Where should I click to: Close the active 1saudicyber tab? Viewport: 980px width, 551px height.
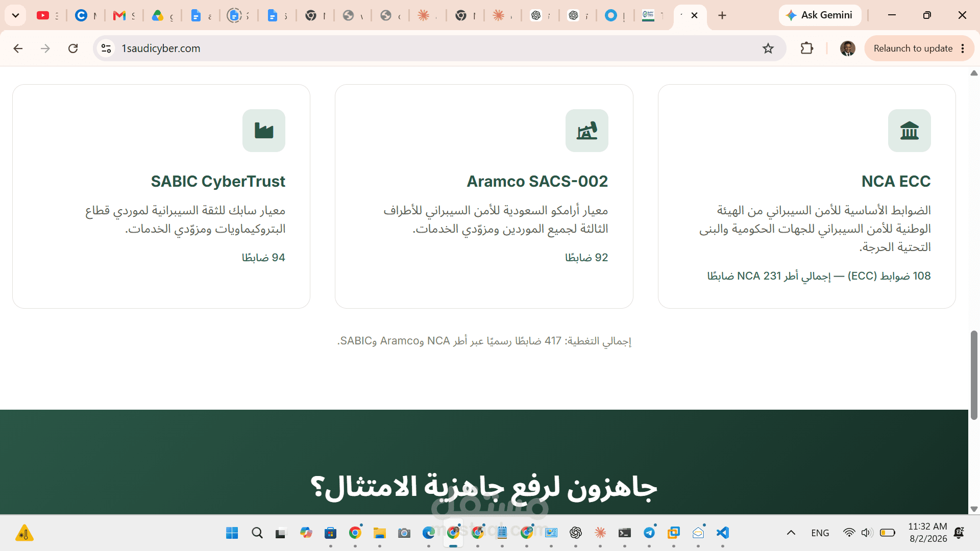click(694, 16)
